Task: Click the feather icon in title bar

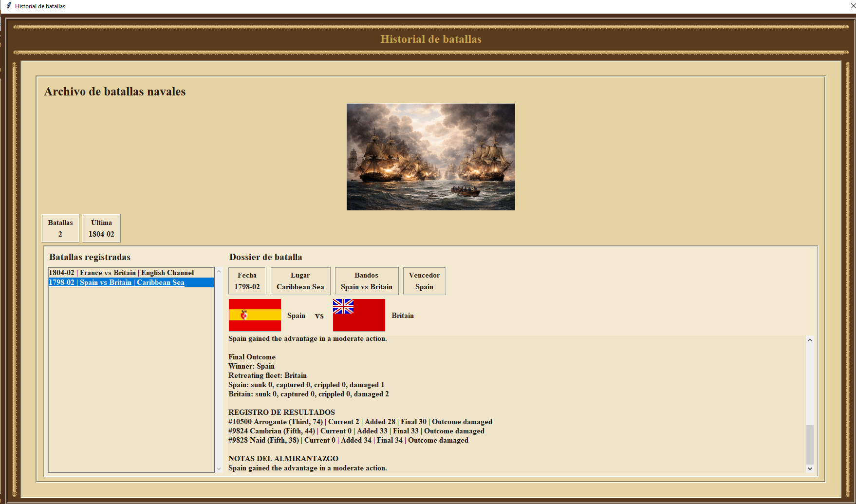Action: point(8,6)
